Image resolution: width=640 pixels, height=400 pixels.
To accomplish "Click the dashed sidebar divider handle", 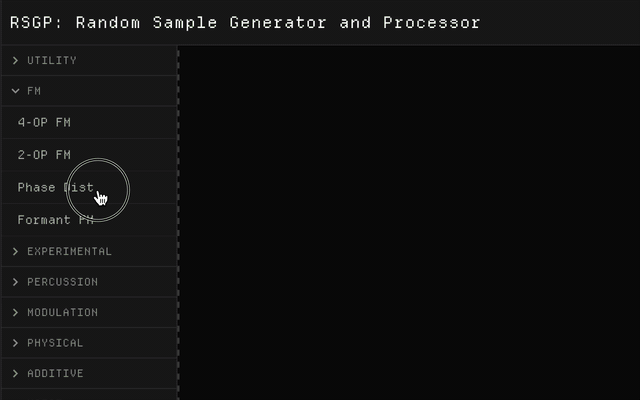I will coord(179,222).
